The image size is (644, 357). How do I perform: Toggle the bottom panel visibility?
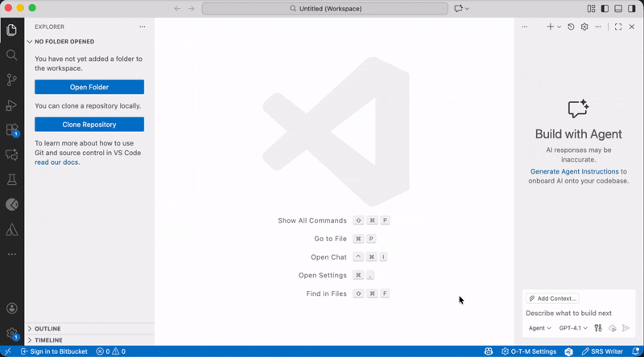618,9
